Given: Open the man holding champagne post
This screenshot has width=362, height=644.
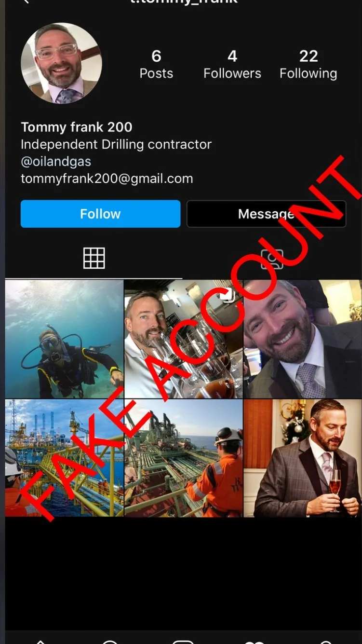Looking at the screenshot, I should tap(303, 458).
